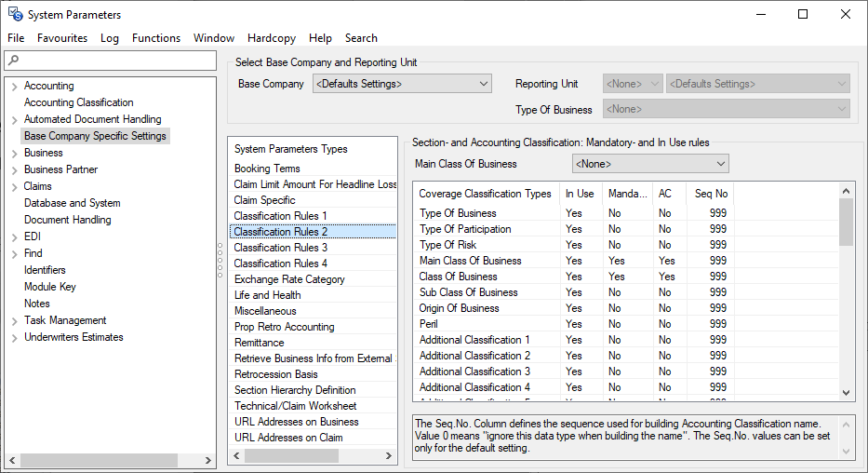
Task: Click the System Parameters app icon in the title bar
Action: [15, 15]
